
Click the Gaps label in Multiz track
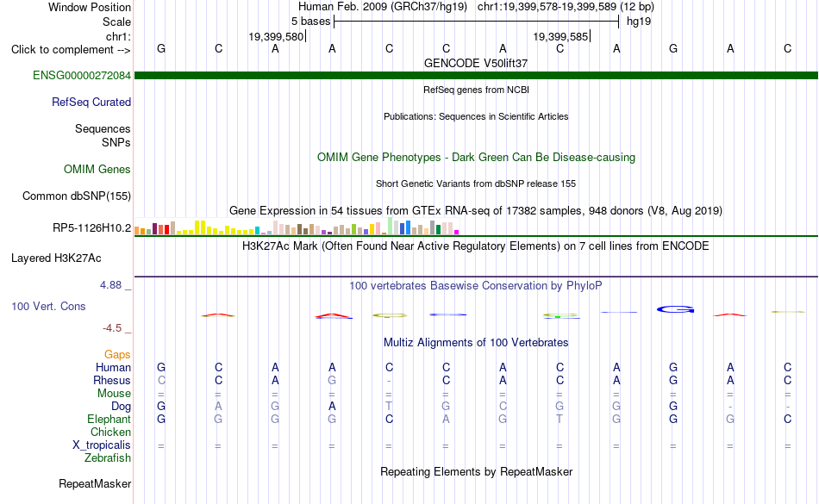pyautogui.click(x=117, y=354)
